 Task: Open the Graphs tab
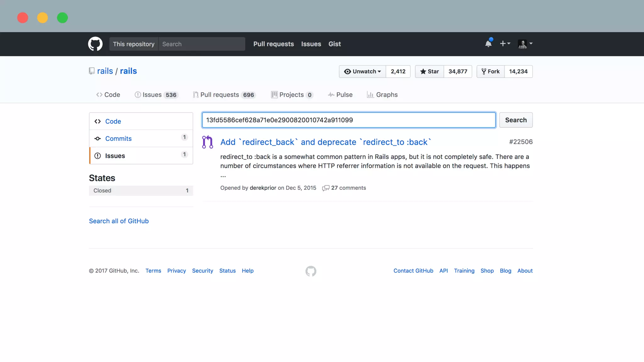pyautogui.click(x=382, y=95)
